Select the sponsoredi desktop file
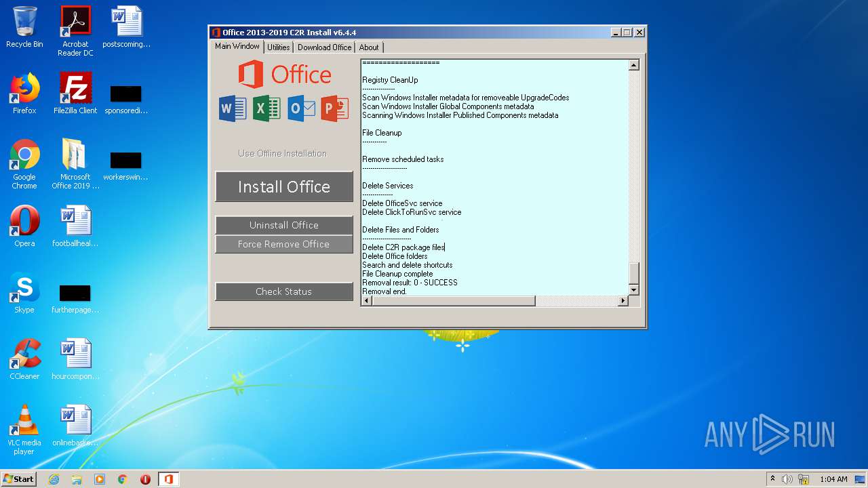 click(x=126, y=99)
